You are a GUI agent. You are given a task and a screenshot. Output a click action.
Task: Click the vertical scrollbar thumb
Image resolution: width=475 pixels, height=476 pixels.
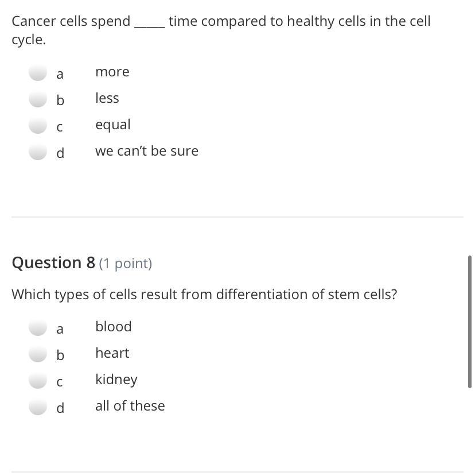470,322
